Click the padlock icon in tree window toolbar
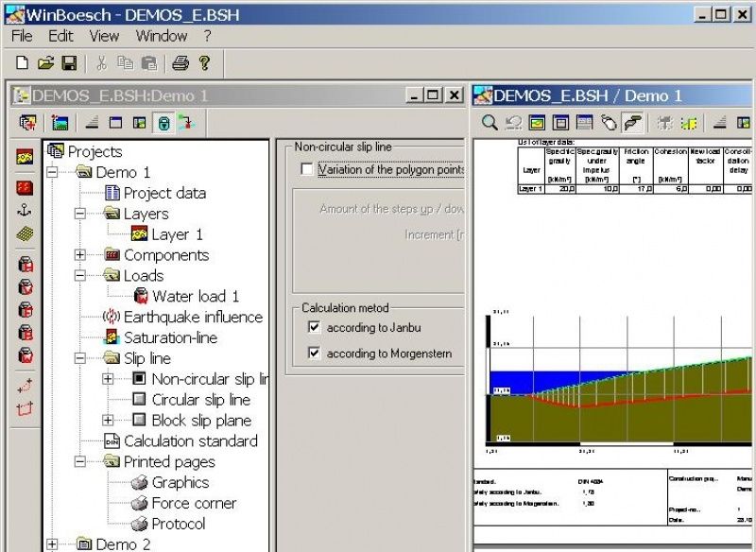This screenshot has height=552, width=756. click(163, 123)
